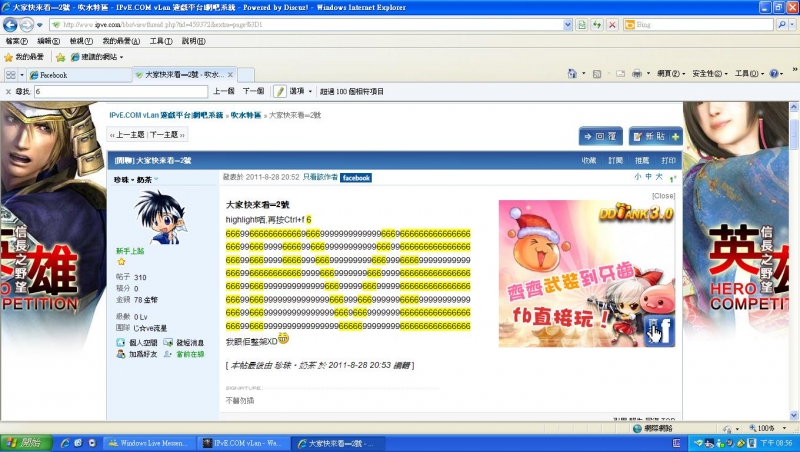Click the poster's anime avatar image
This screenshot has height=452, width=800.
[162, 217]
